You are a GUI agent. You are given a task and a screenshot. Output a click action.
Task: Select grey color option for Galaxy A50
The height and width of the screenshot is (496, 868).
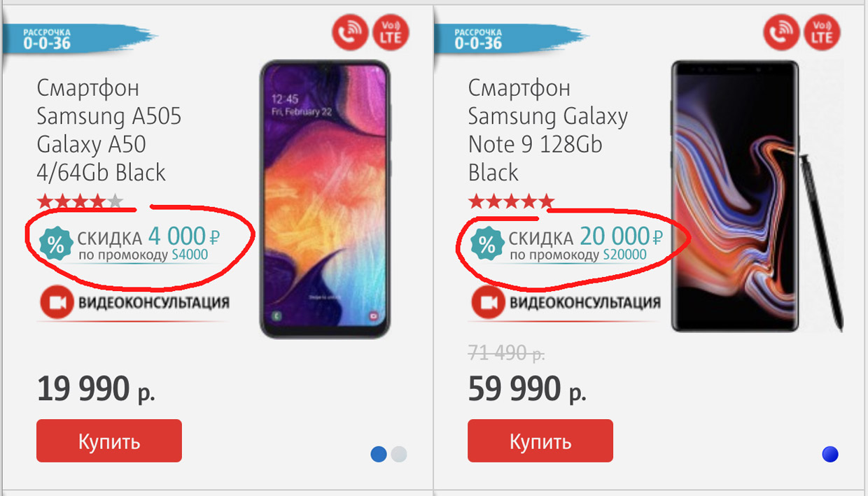(398, 454)
